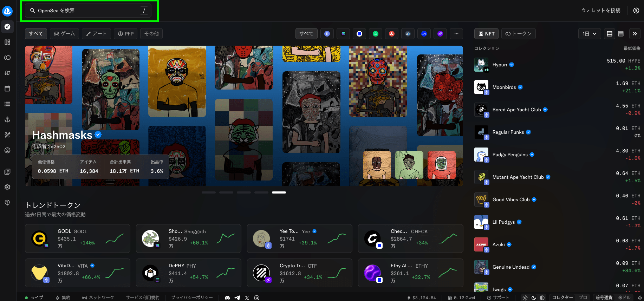This screenshot has height=301, width=644.
Task: Filter by ApeChain icon
Action: (x=424, y=34)
